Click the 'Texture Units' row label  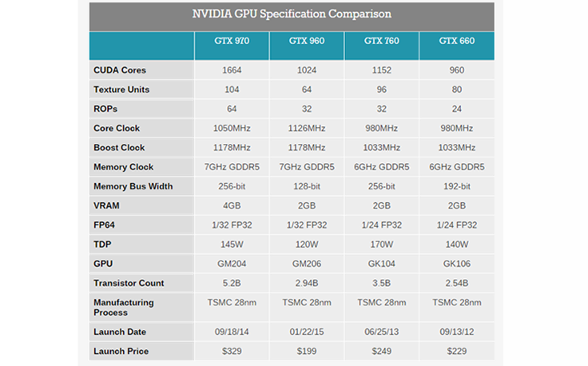tap(121, 90)
